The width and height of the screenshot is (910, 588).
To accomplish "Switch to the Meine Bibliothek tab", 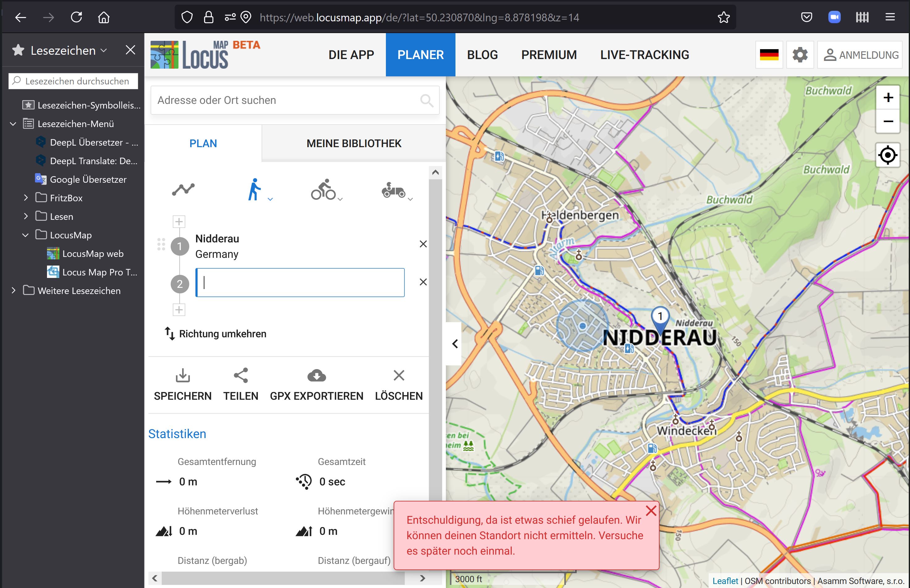I will pos(354,143).
